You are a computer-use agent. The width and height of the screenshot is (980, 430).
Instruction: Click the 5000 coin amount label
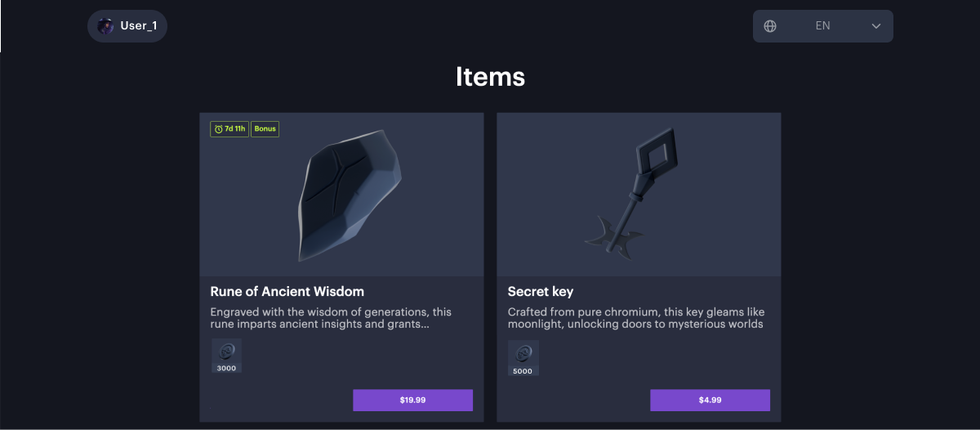(523, 371)
